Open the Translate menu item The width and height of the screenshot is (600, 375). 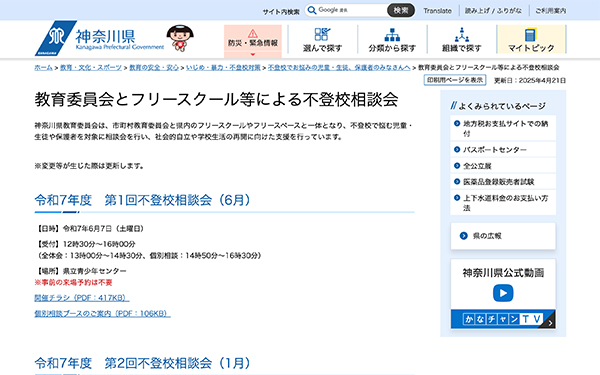pos(437,11)
